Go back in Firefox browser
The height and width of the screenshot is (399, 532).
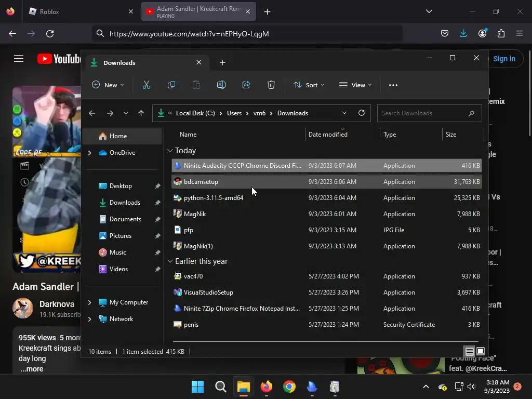click(x=12, y=34)
